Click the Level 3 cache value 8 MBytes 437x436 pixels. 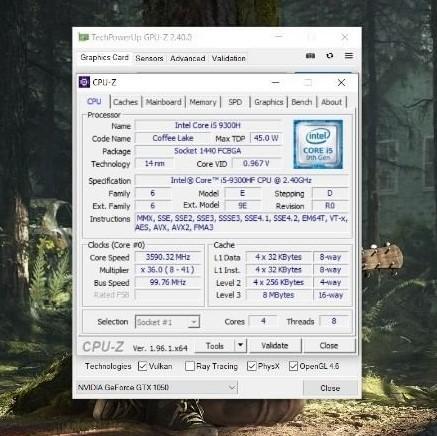point(279,295)
